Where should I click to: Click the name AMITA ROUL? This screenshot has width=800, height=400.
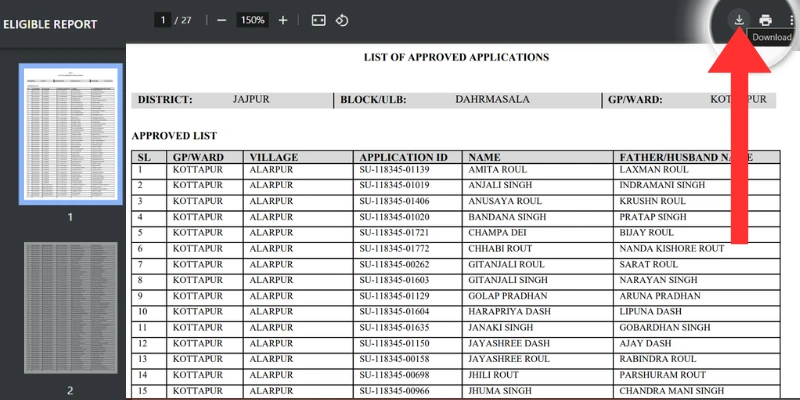[497, 169]
